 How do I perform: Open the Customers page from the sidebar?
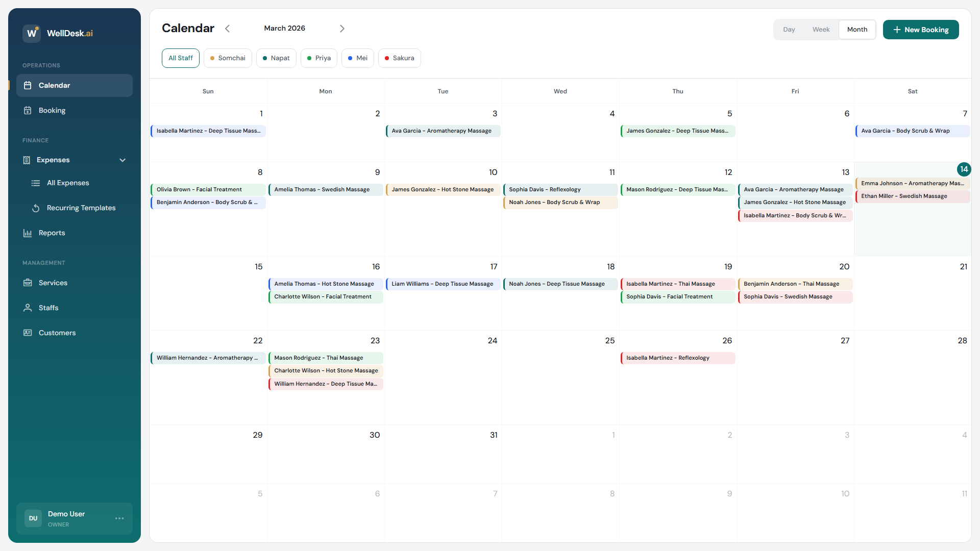[58, 332]
